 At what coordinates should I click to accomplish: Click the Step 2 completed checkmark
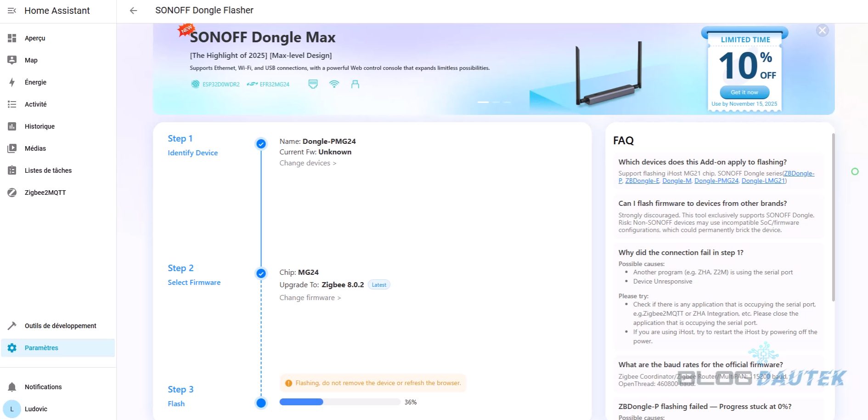tap(261, 273)
